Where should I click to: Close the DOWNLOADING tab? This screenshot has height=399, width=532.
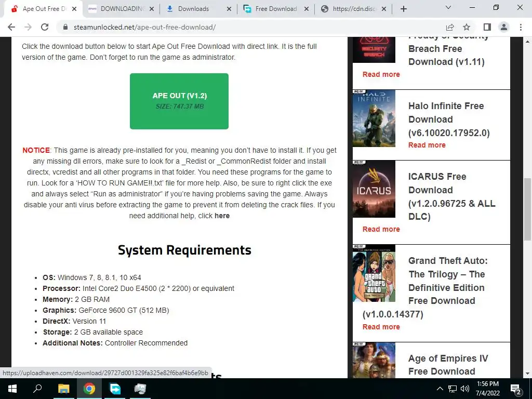coord(152,9)
